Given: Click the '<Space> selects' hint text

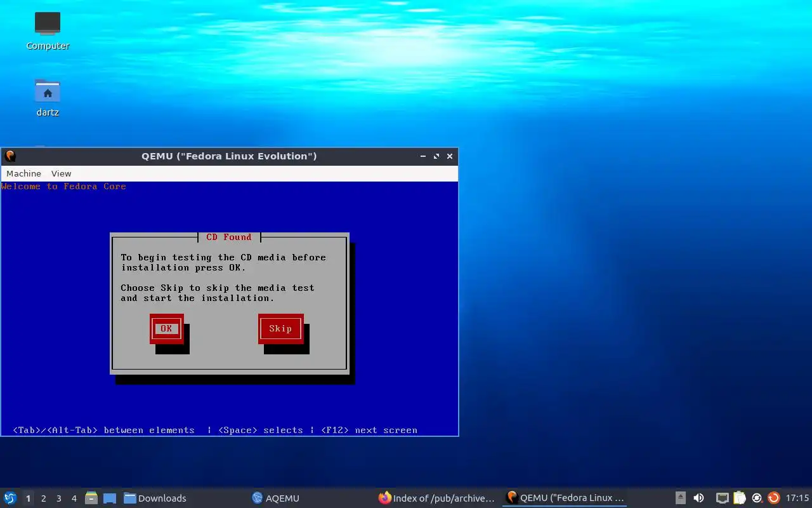Looking at the screenshot, I should click(x=261, y=430).
